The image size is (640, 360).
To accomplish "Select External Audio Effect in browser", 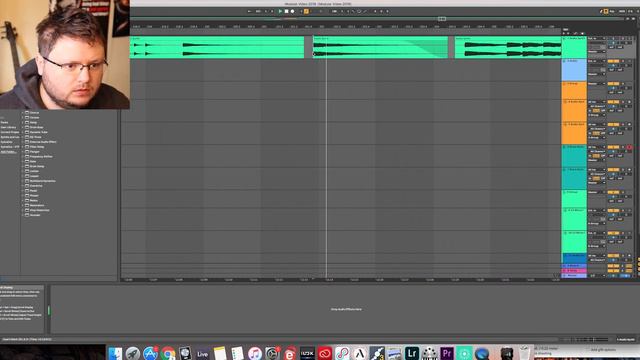I will point(43,142).
